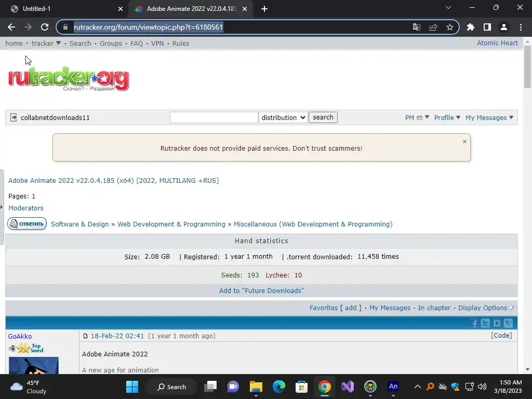Click the add link next to Favorites
The width and height of the screenshot is (532, 399).
[x=351, y=308]
